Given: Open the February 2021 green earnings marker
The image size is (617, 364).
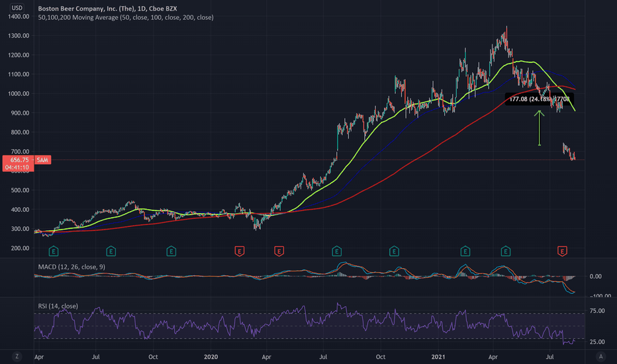Looking at the screenshot, I should (x=465, y=251).
